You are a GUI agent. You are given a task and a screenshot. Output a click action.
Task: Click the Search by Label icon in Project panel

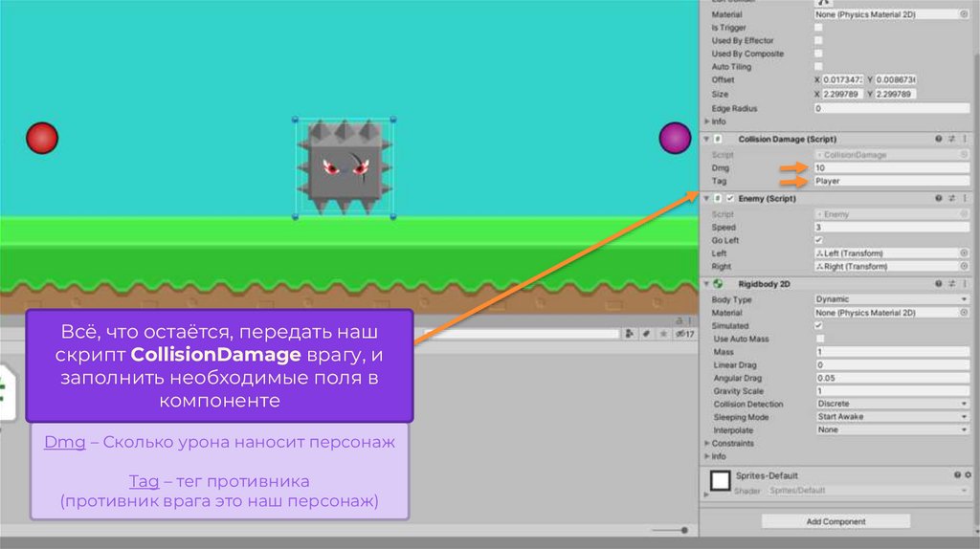pyautogui.click(x=647, y=334)
